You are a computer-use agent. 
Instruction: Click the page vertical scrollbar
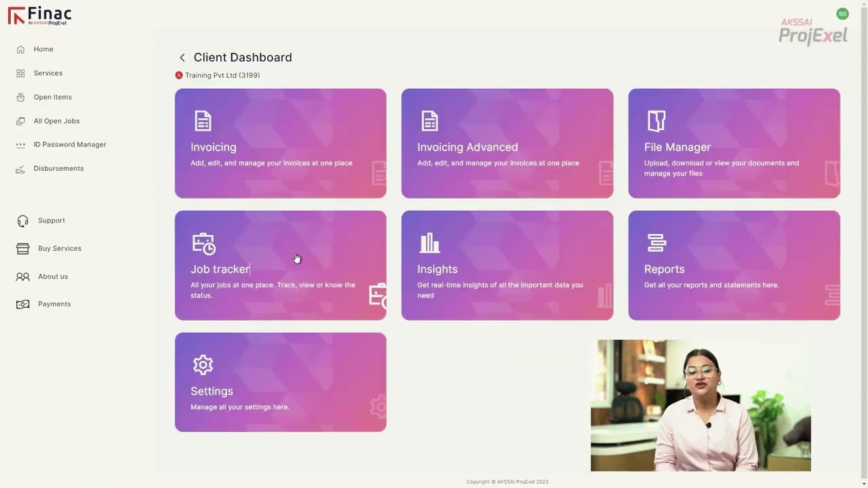(864, 244)
